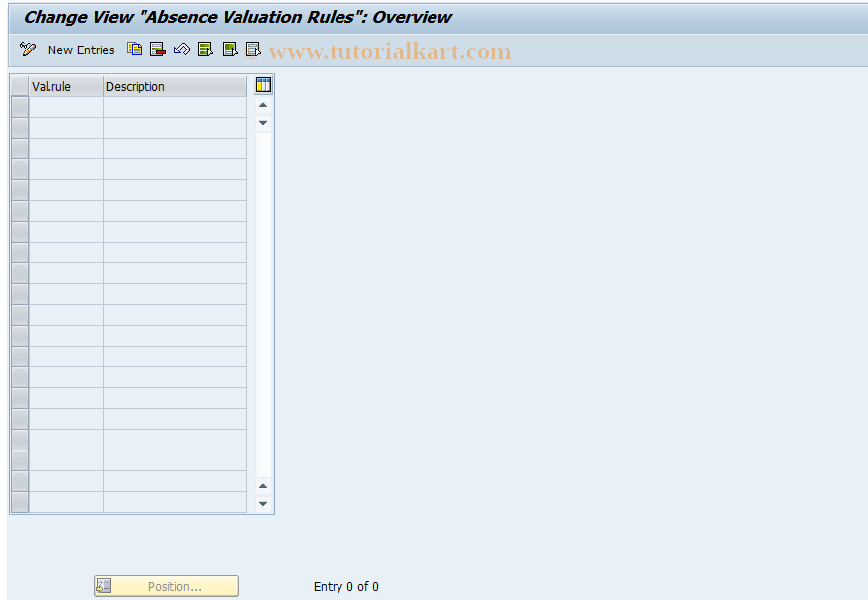Select the second table row selector
Image resolution: width=868 pixels, height=600 pixels.
[20, 128]
